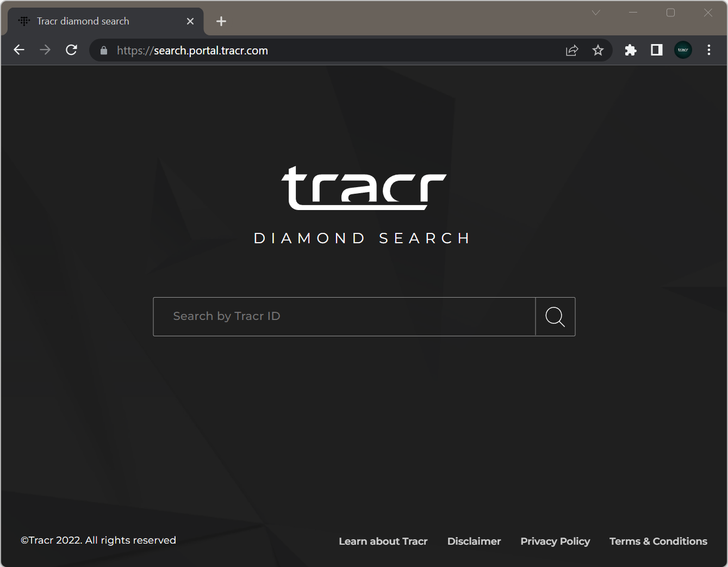Open the Learn about Tracr link
Viewport: 728px width, 567px height.
pyautogui.click(x=383, y=541)
